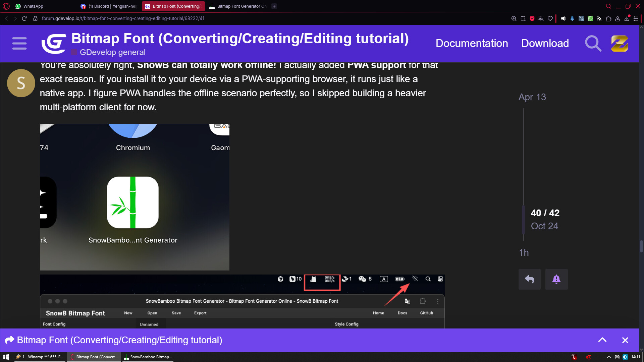Open Winamp from the Windows taskbar
The height and width of the screenshot is (362, 644).
coord(40,357)
